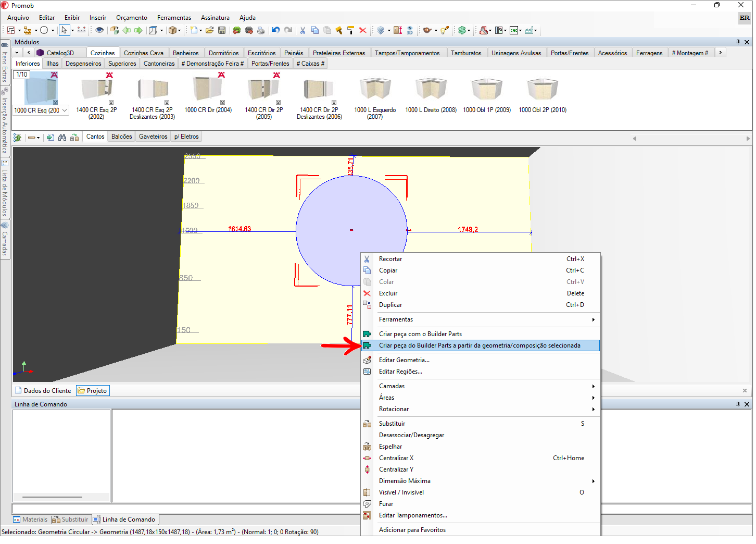Open the Ferramentas menu in menu bar
The image size is (756, 544).
tap(174, 18)
